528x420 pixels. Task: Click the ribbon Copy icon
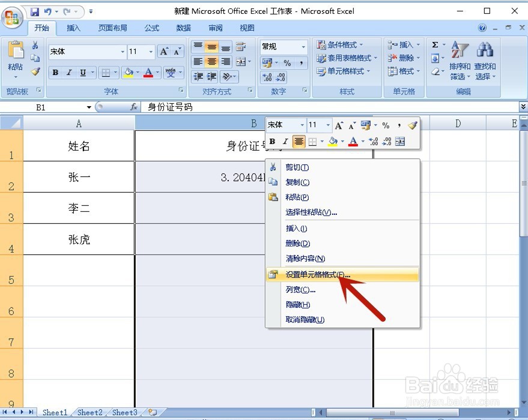coord(35,58)
